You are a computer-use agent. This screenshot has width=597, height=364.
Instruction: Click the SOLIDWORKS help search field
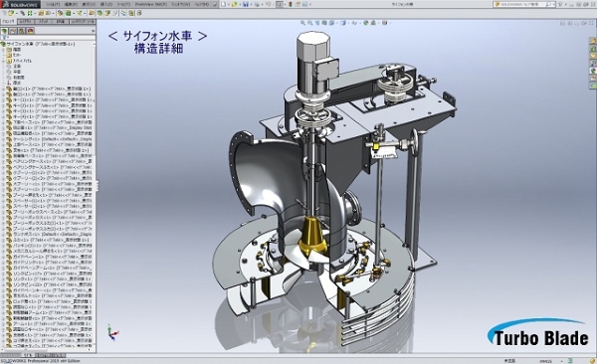[x=525, y=4]
